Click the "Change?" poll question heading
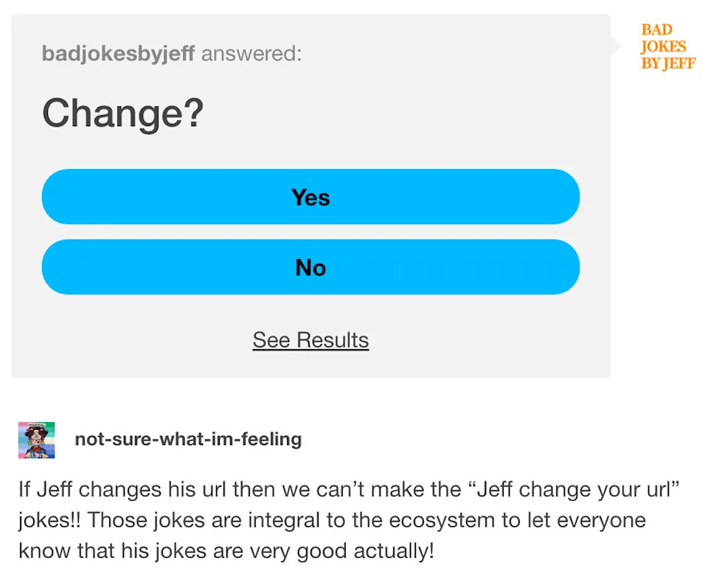This screenshot has width=708, height=588. coord(122,114)
